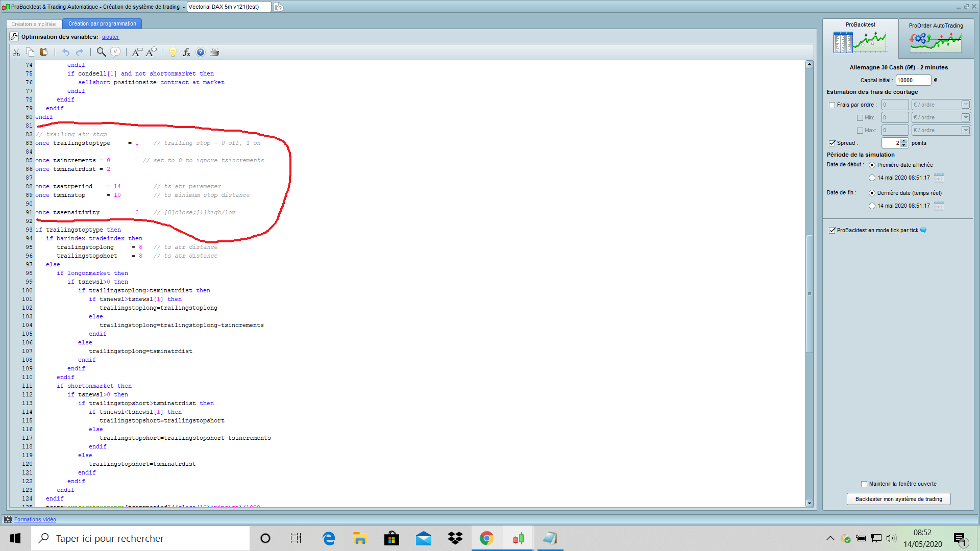Open the Min fee unit dropdown

[x=965, y=117]
